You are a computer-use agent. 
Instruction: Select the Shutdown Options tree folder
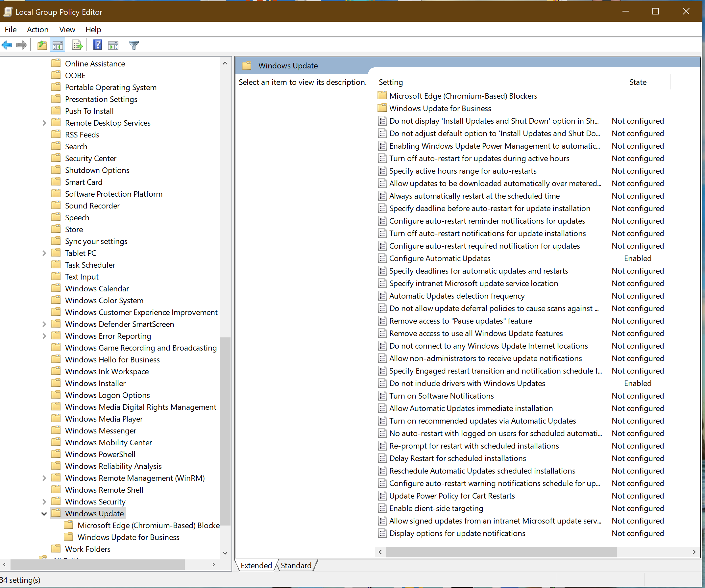click(97, 170)
